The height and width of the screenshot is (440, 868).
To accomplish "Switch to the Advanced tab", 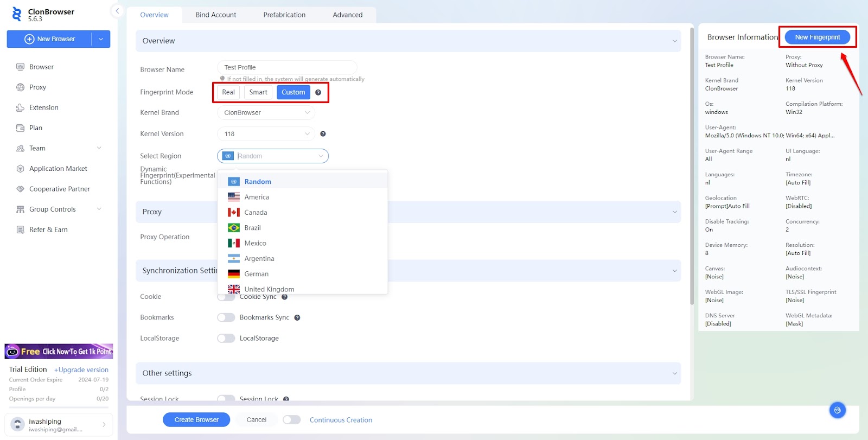I will coord(348,15).
